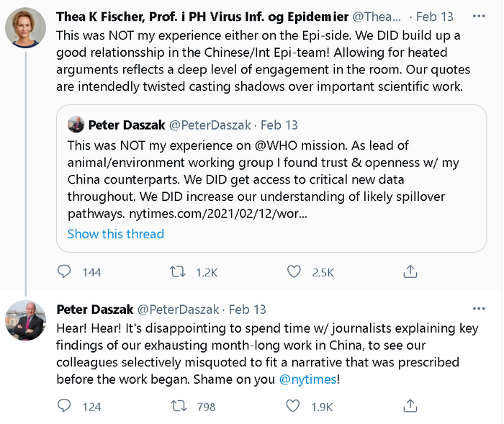Click Peter Daszak's small quoted-tweet avatar
Image resolution: width=504 pixels, height=424 pixels.
coord(76,125)
